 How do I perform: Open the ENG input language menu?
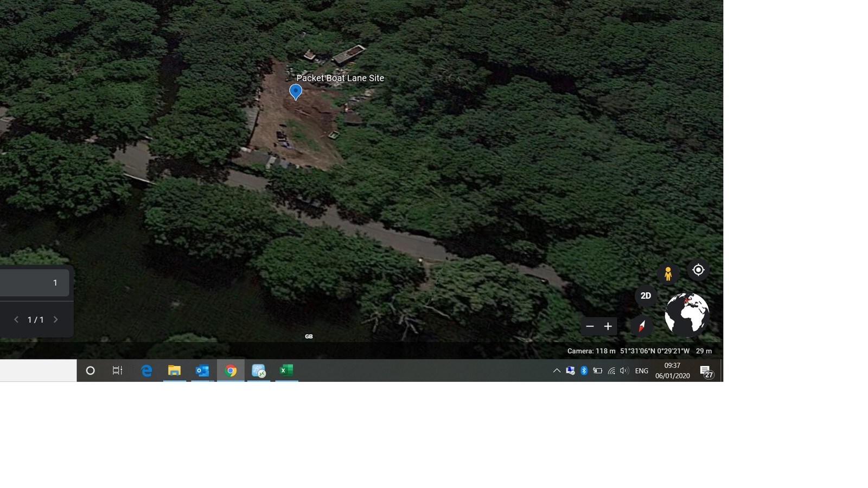click(x=641, y=371)
